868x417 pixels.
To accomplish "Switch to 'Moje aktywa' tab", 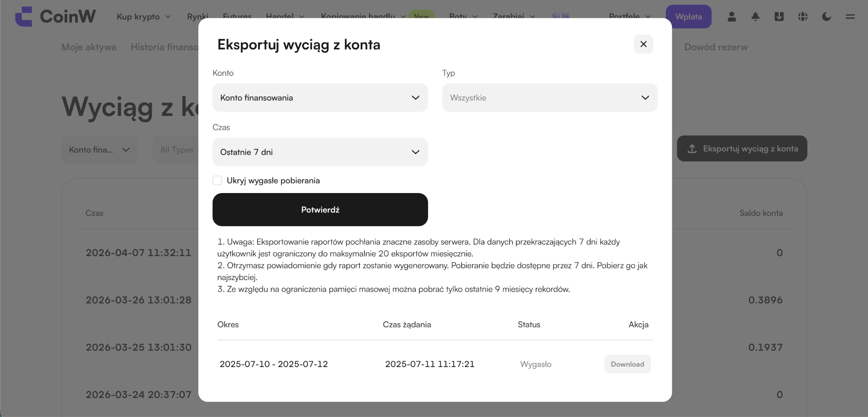I will coord(89,47).
